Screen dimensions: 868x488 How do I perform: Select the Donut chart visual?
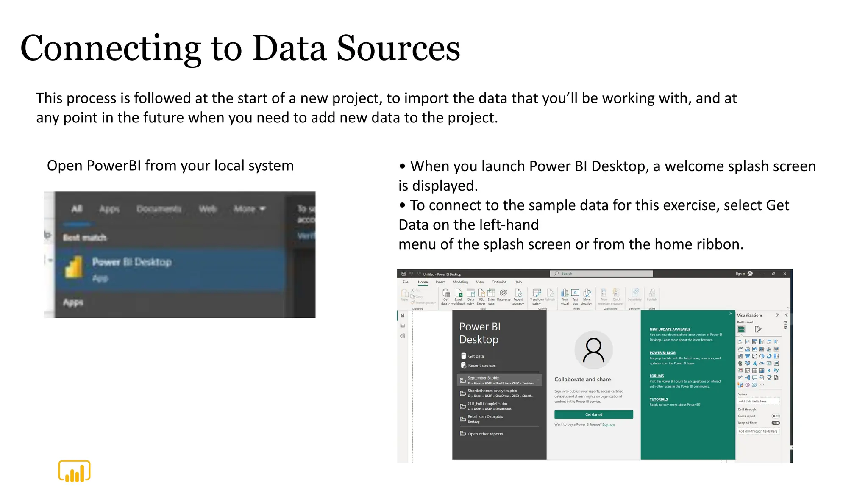tap(769, 356)
